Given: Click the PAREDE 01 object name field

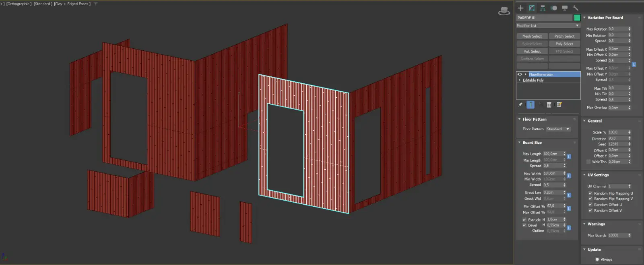Looking at the screenshot, I should coord(544,18).
